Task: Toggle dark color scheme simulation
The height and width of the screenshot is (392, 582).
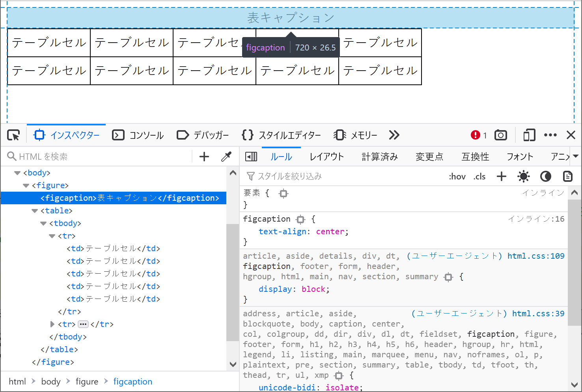Action: pos(546,176)
